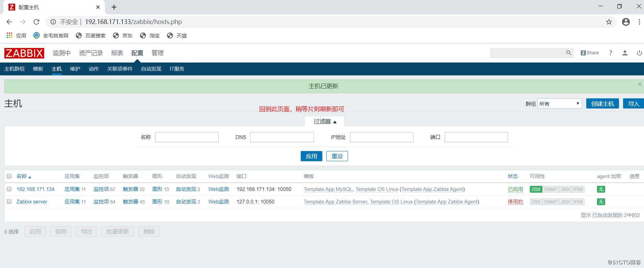The height and width of the screenshot is (268, 644).
Task: Go to the 自动发现 submenu
Action: [x=151, y=69]
